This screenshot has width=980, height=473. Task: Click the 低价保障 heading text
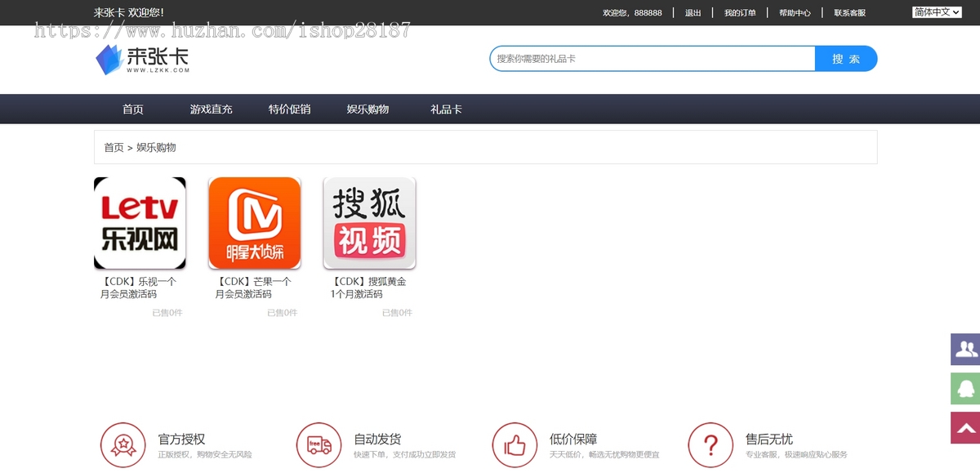(573, 440)
